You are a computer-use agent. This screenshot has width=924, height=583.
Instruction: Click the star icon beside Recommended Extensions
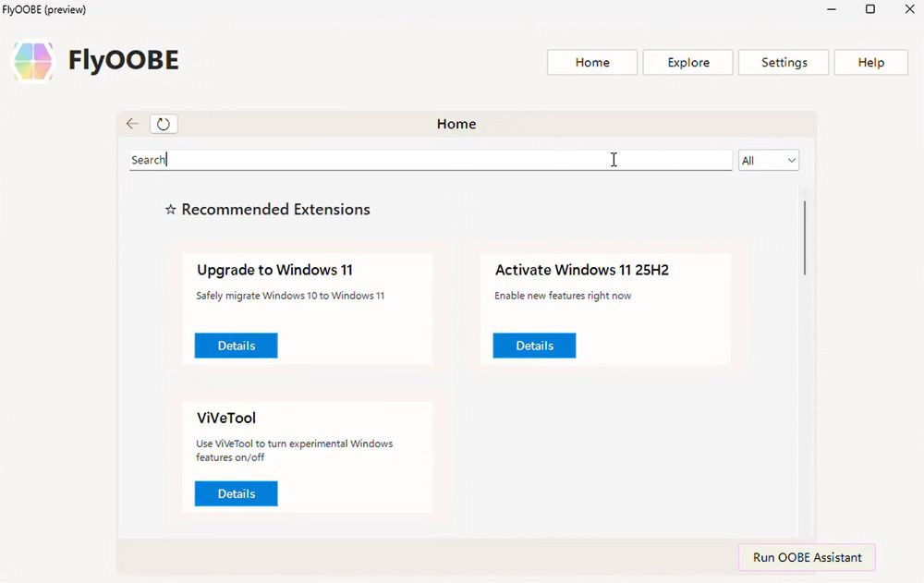click(170, 210)
